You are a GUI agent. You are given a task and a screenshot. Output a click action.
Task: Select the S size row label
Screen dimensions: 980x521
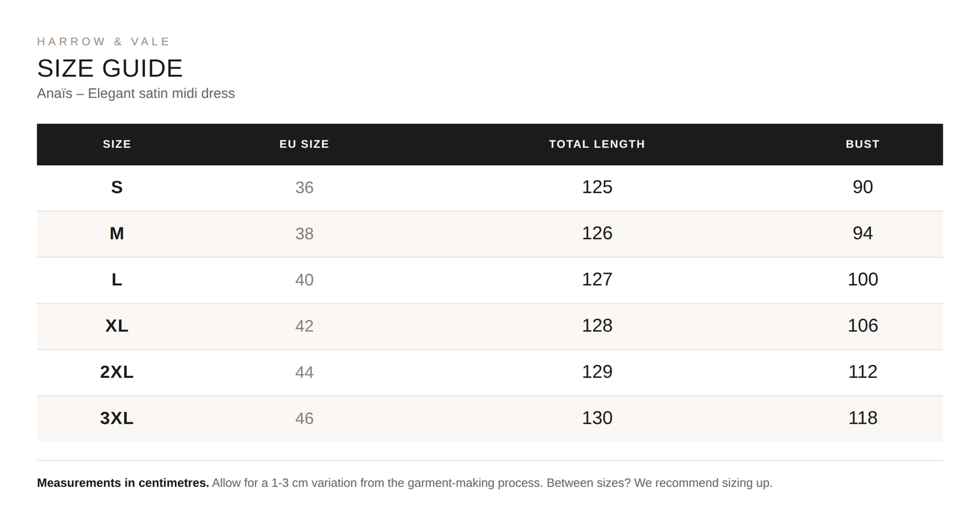[x=117, y=187]
